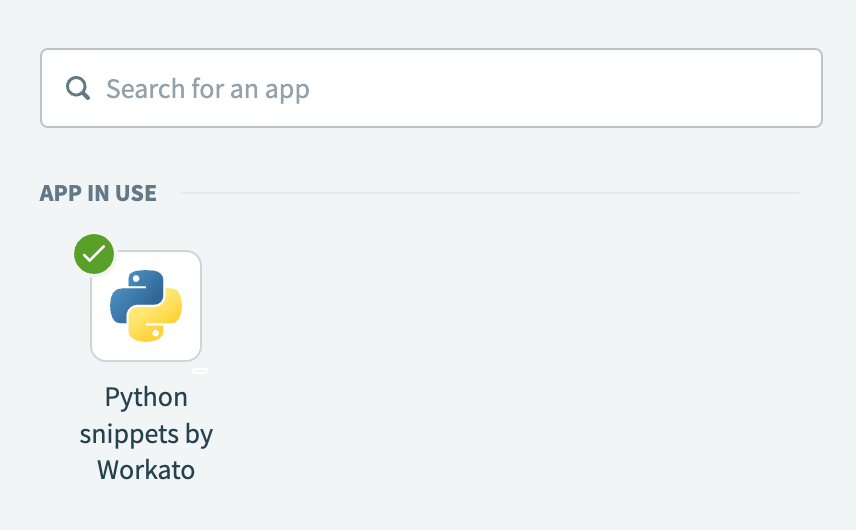Click the "snippets by" text line

146,433
